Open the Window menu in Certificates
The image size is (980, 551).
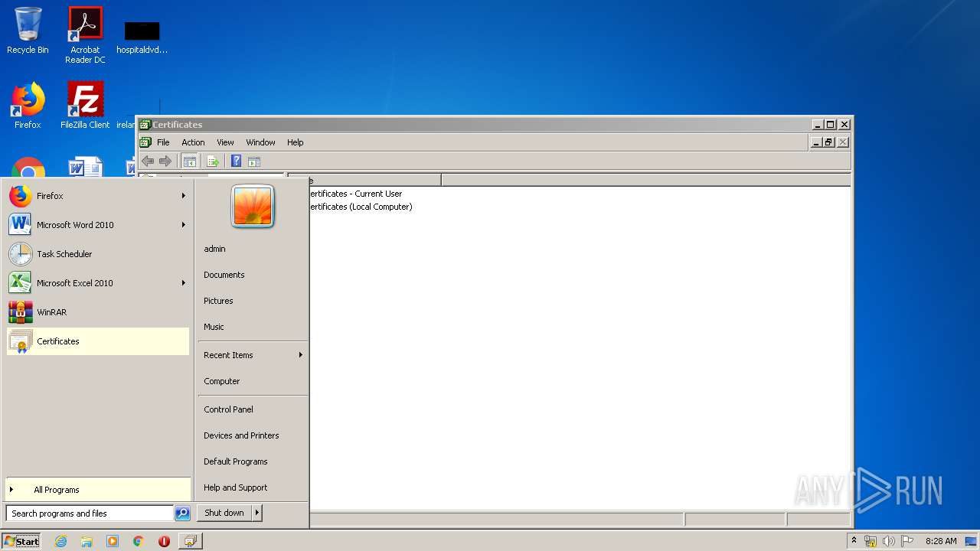point(260,142)
